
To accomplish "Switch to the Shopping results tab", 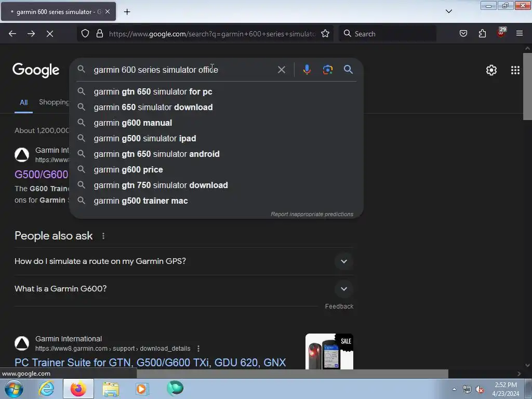I will (54, 102).
